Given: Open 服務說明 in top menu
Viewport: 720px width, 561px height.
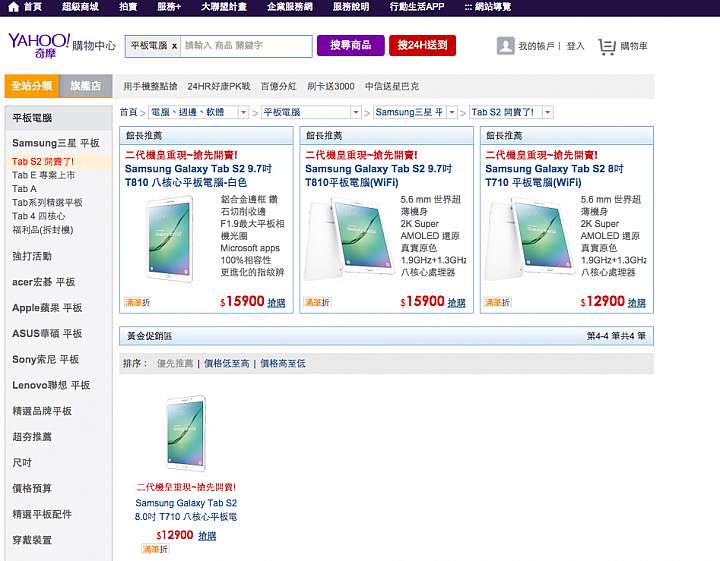Looking at the screenshot, I should pyautogui.click(x=351, y=7).
